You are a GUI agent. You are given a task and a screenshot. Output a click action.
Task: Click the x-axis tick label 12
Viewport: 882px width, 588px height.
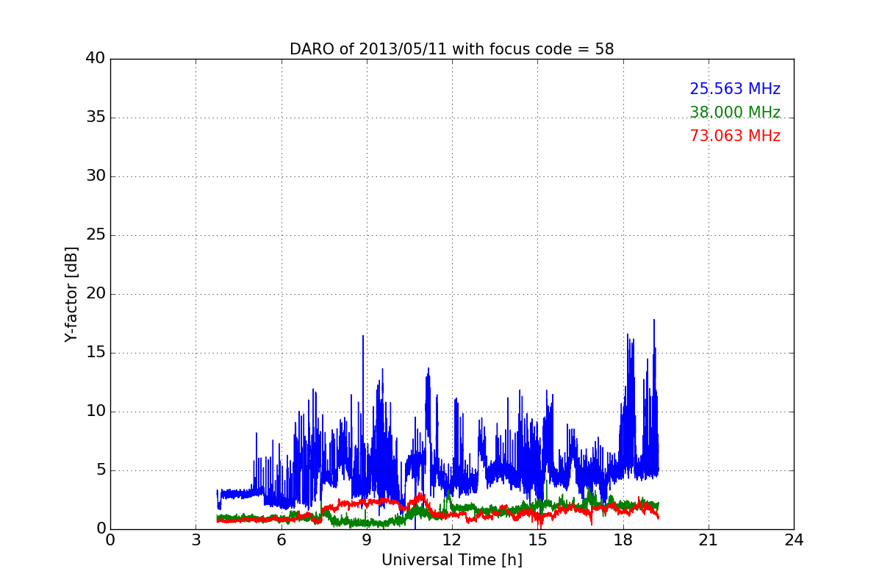coord(452,539)
